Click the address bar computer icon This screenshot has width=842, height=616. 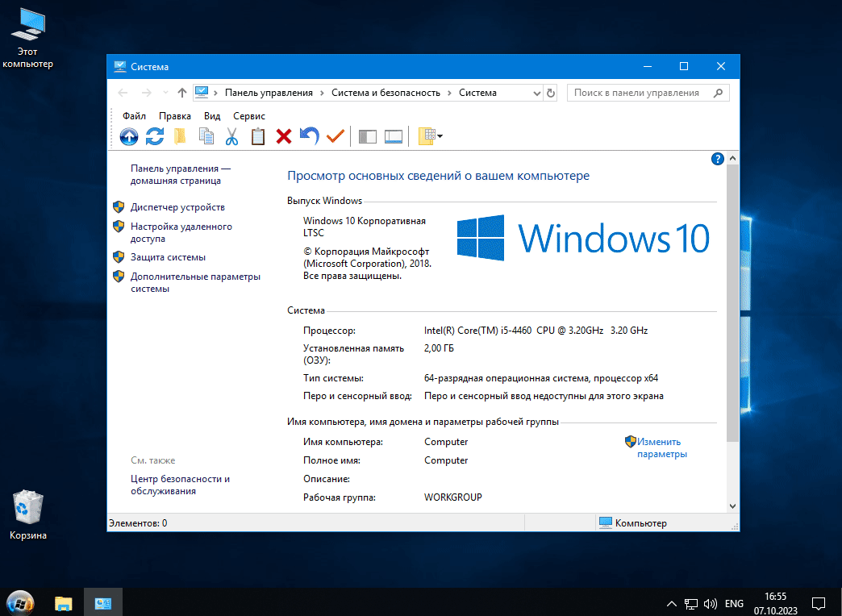click(x=202, y=93)
